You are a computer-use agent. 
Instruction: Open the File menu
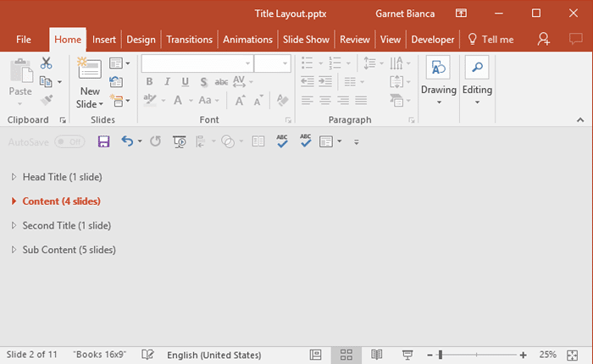pyautogui.click(x=24, y=39)
